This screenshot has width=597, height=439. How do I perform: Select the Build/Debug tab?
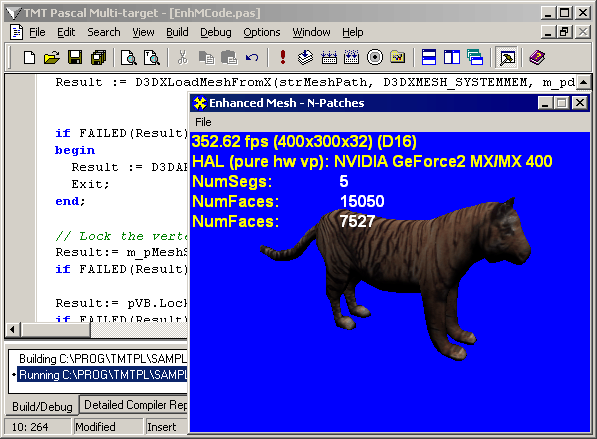pos(42,406)
